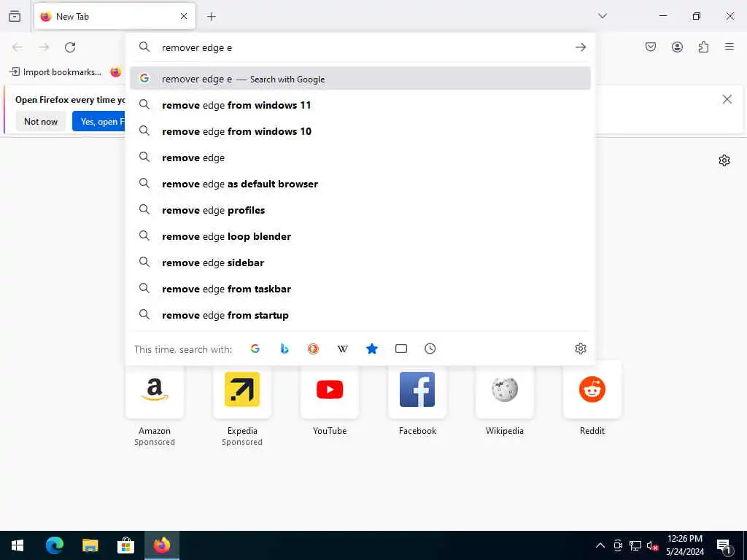Screen dimensions: 747x560
Task: Open the application hamburger menu
Action: pyautogui.click(x=729, y=47)
